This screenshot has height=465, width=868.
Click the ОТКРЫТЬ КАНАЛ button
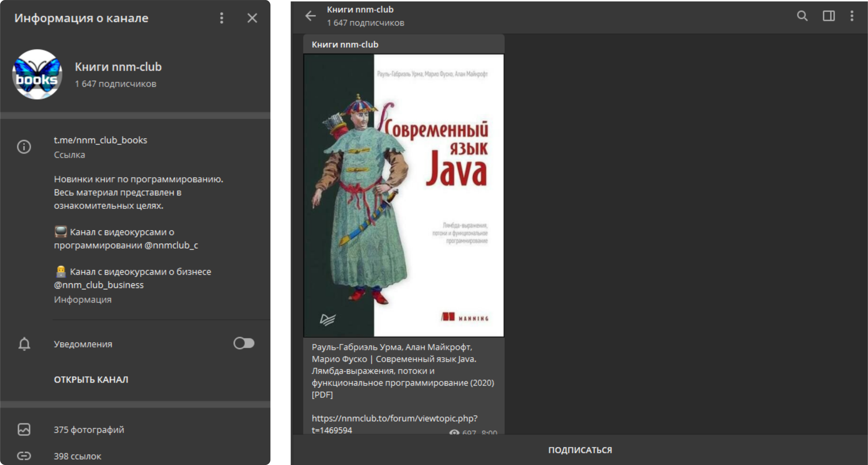[91, 379]
